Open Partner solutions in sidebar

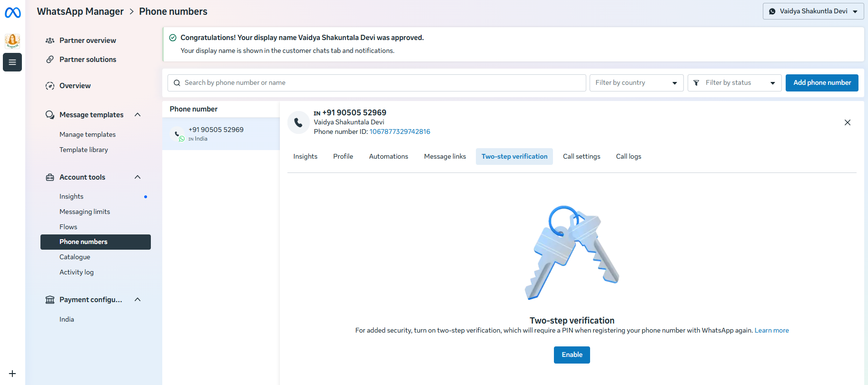88,60
